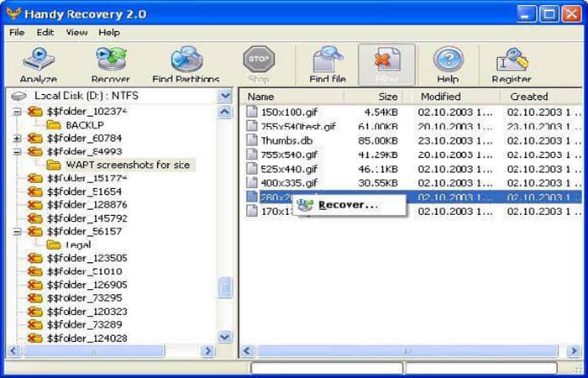588x378 pixels.
Task: Click the folder tree vertical scroll thumb
Action: point(224,287)
